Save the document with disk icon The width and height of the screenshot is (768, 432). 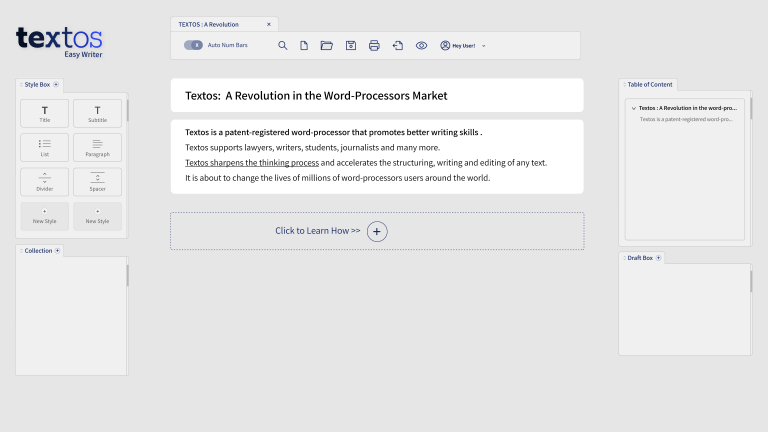click(x=351, y=46)
